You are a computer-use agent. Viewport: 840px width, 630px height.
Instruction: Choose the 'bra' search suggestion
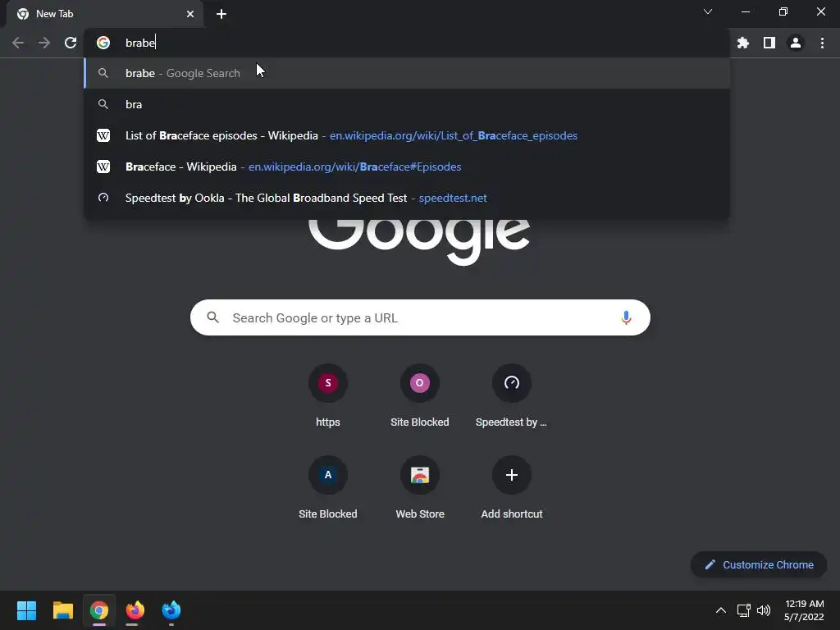(407, 104)
